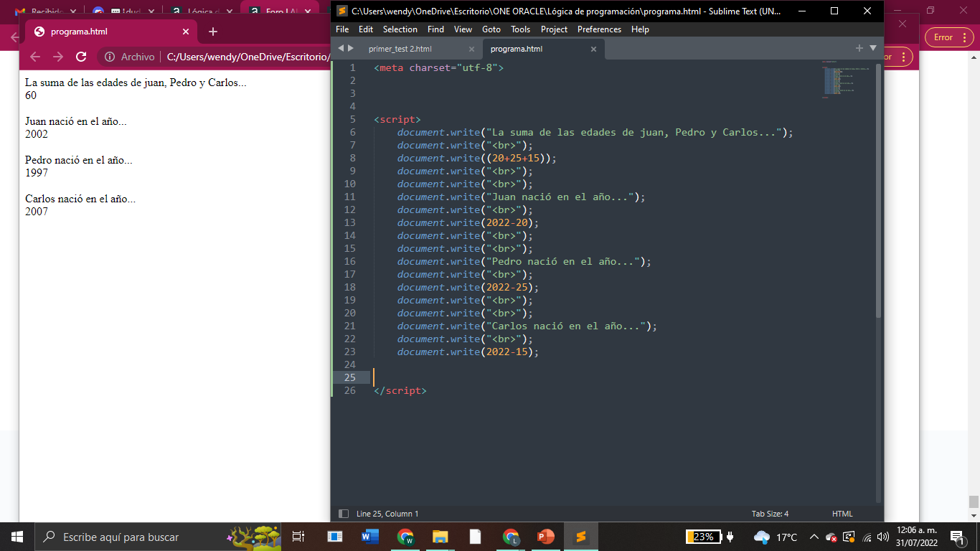Click the browser forward arrow
The height and width of the screenshot is (551, 980).
coord(58,57)
